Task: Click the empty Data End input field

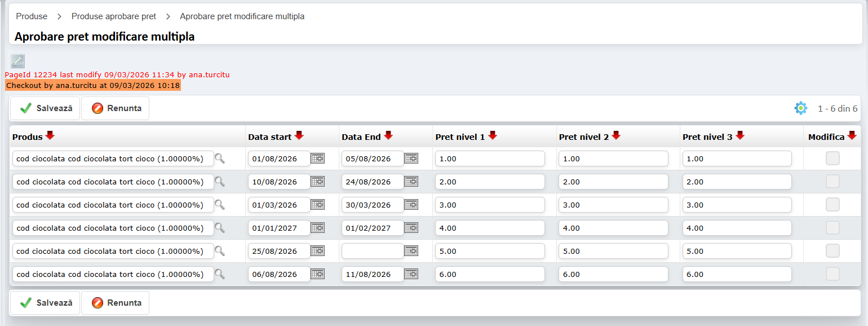Action: (x=372, y=252)
